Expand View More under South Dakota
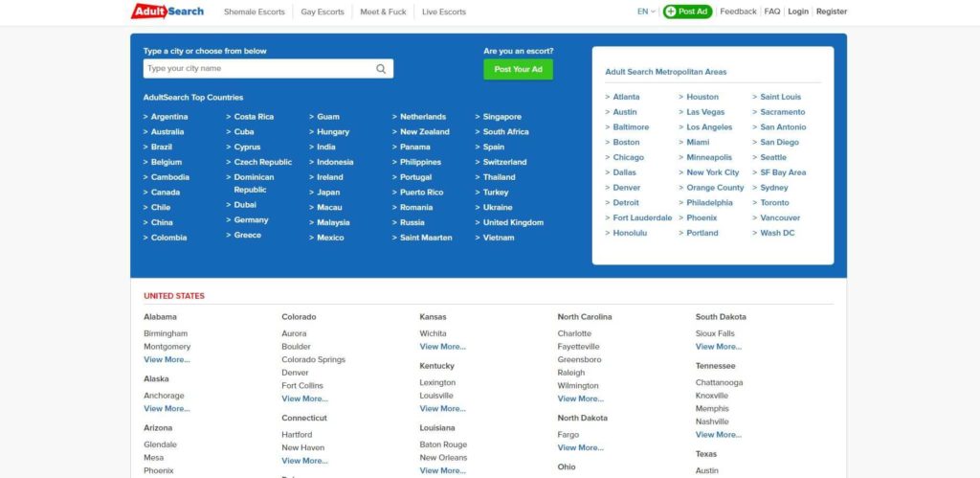Viewport: 980px width, 478px height. click(x=719, y=347)
